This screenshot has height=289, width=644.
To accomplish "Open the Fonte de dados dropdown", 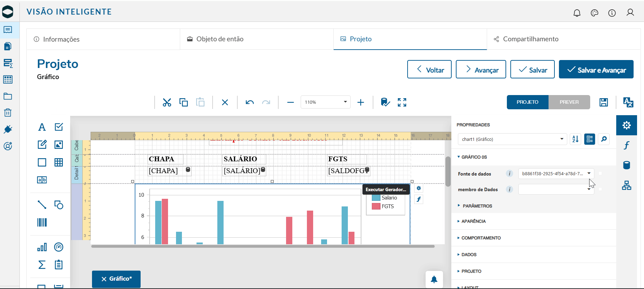I will [556, 173].
